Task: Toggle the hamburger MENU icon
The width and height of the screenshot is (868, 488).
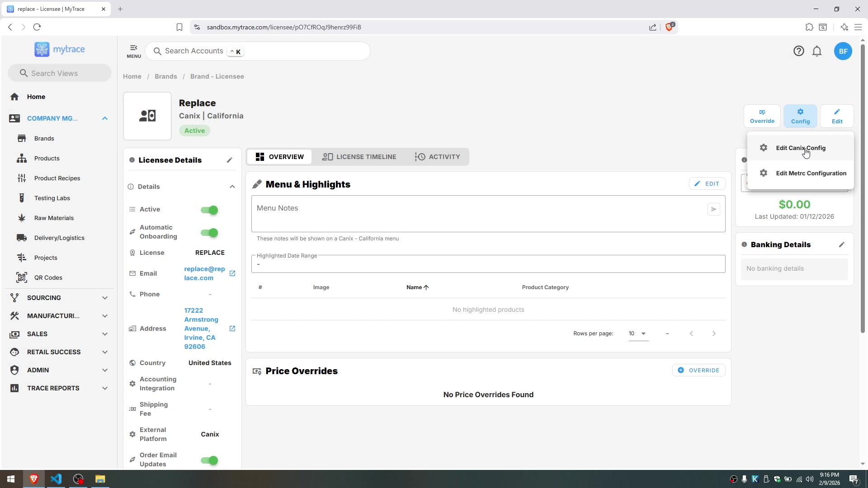Action: pos(134,51)
